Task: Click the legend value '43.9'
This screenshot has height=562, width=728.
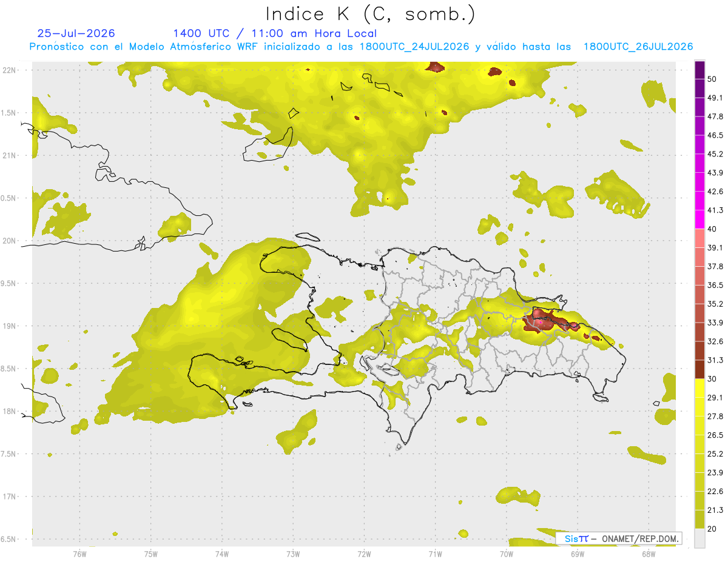Action: (x=715, y=173)
